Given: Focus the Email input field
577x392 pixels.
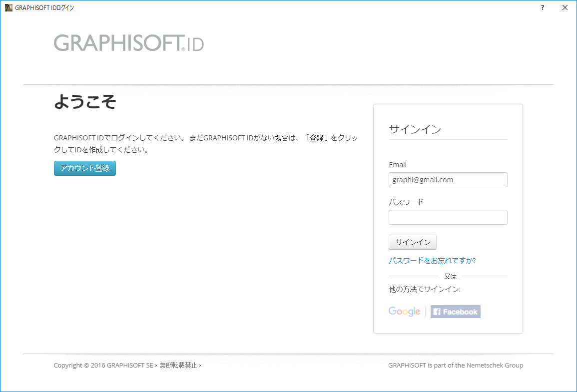Looking at the screenshot, I should point(448,180).
